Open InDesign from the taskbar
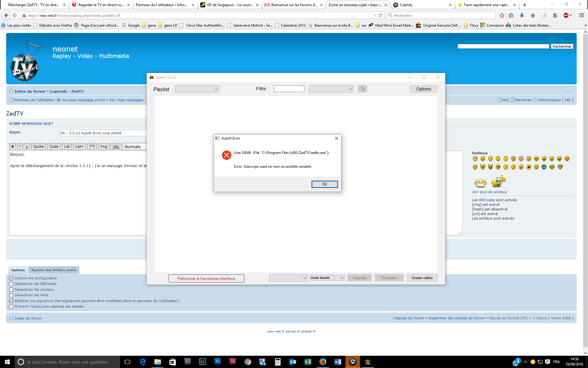Viewport: 588px width, 368px height. pyautogui.click(x=232, y=362)
